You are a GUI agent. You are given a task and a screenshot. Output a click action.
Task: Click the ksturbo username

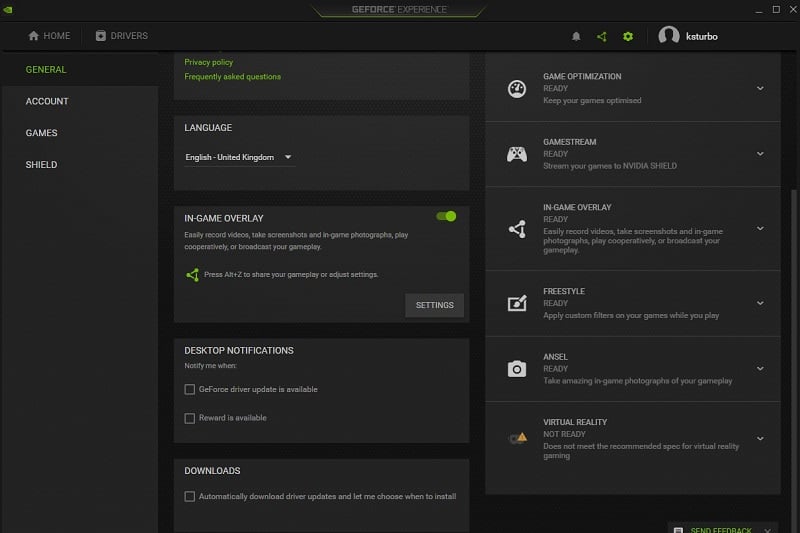pos(702,37)
